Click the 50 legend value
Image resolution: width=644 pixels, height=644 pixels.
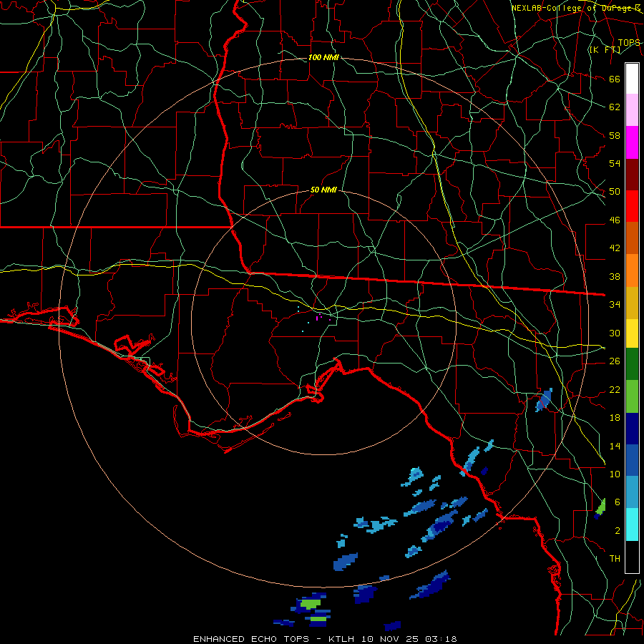pos(615,192)
